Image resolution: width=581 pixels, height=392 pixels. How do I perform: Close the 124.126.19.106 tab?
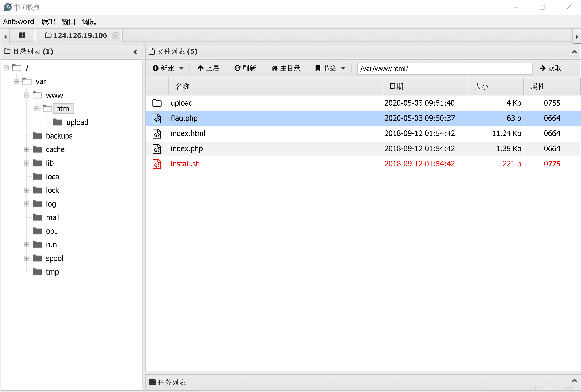click(115, 35)
